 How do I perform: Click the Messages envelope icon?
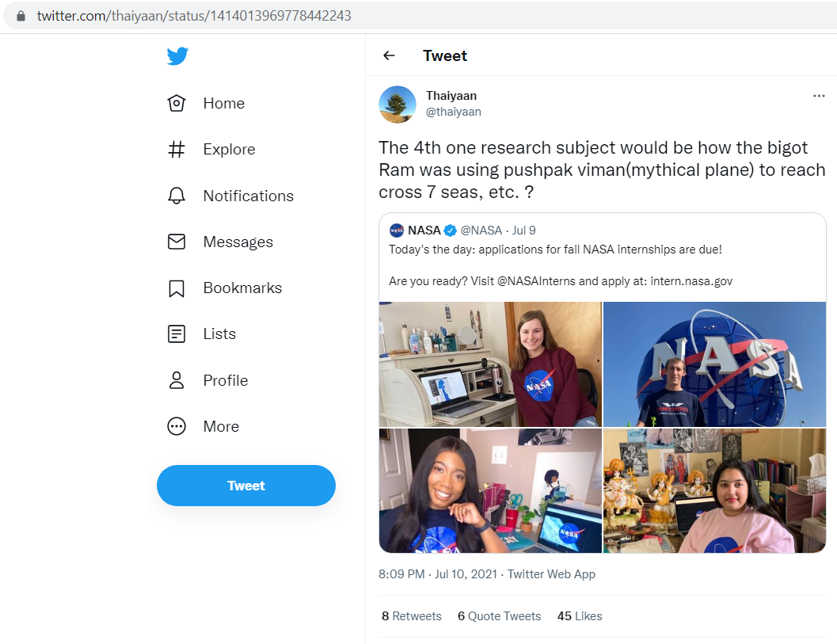[x=177, y=242]
